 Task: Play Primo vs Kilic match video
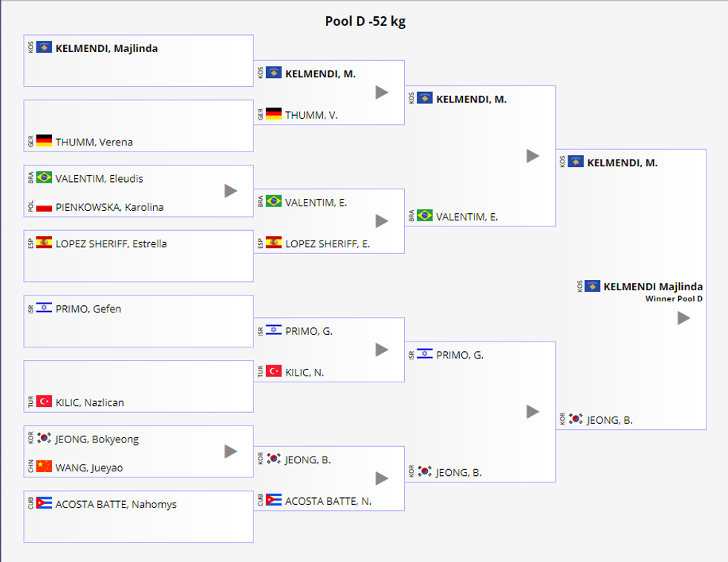(x=382, y=350)
